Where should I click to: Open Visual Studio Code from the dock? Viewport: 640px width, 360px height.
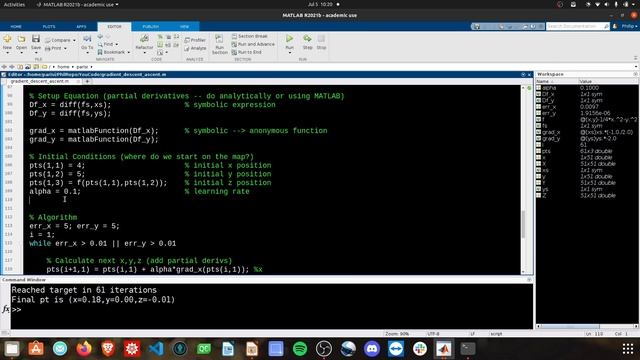click(156, 349)
